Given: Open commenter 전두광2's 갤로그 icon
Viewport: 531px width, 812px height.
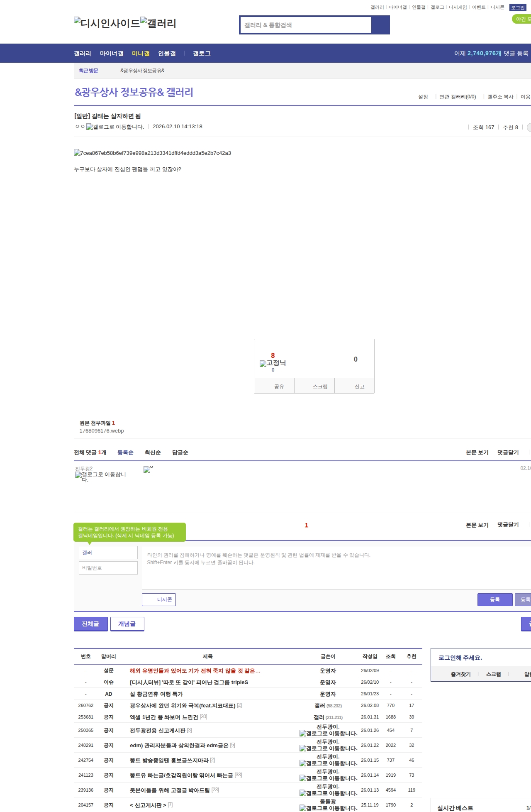Looking at the screenshot, I should [100, 477].
